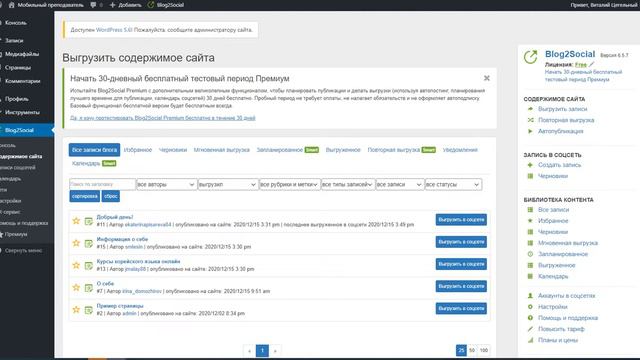640x360 pixels.
Task: Click the post icon beside 'Пример страницы'
Action: pos(89,310)
